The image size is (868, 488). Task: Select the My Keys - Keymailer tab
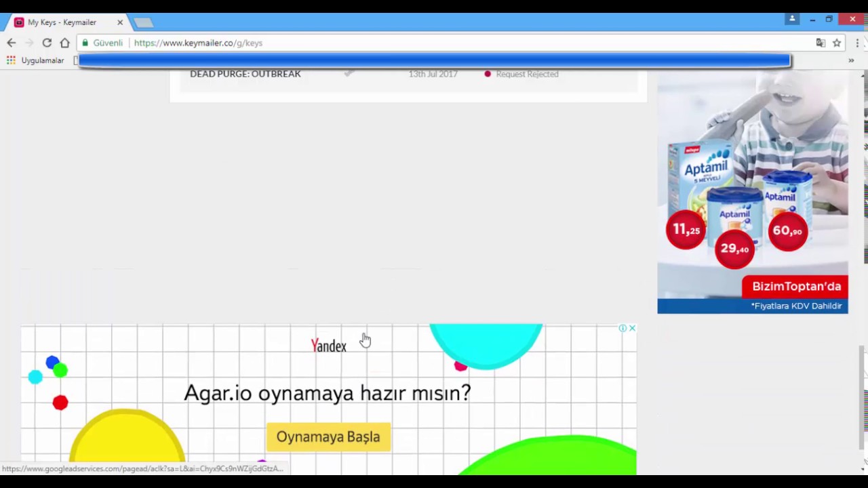(x=68, y=22)
